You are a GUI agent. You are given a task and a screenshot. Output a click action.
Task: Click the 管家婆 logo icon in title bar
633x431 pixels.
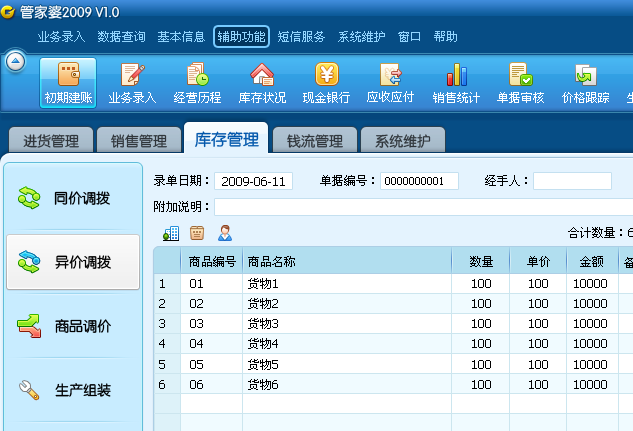click(8, 12)
